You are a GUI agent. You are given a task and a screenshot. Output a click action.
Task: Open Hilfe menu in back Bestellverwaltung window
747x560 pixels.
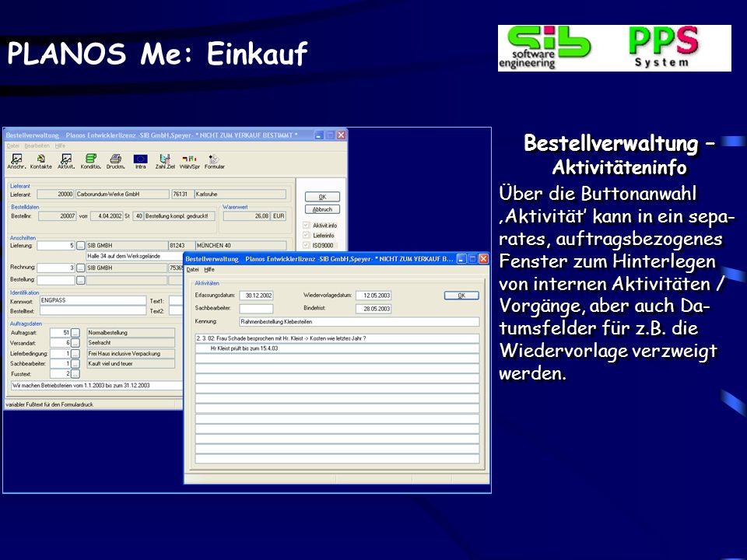click(60, 145)
